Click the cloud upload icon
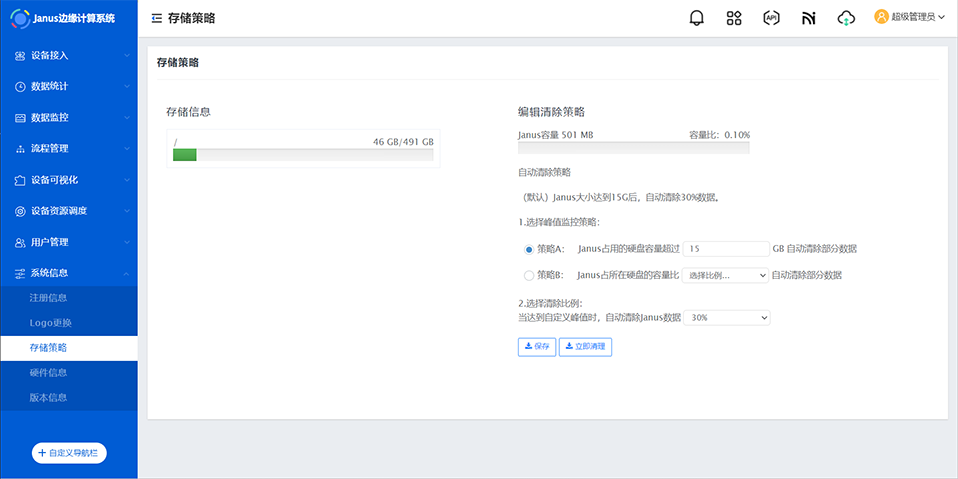The height and width of the screenshot is (479, 958). tap(846, 18)
